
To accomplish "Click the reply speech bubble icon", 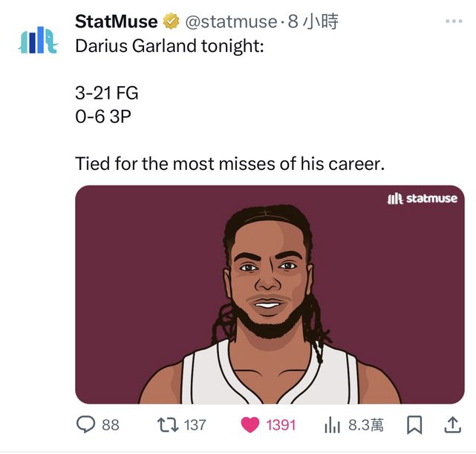I will [86, 424].
